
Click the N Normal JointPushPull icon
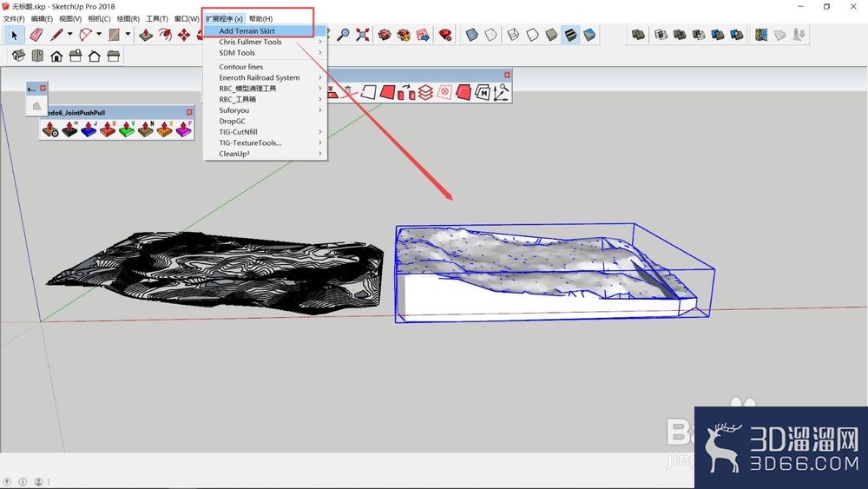point(146,129)
